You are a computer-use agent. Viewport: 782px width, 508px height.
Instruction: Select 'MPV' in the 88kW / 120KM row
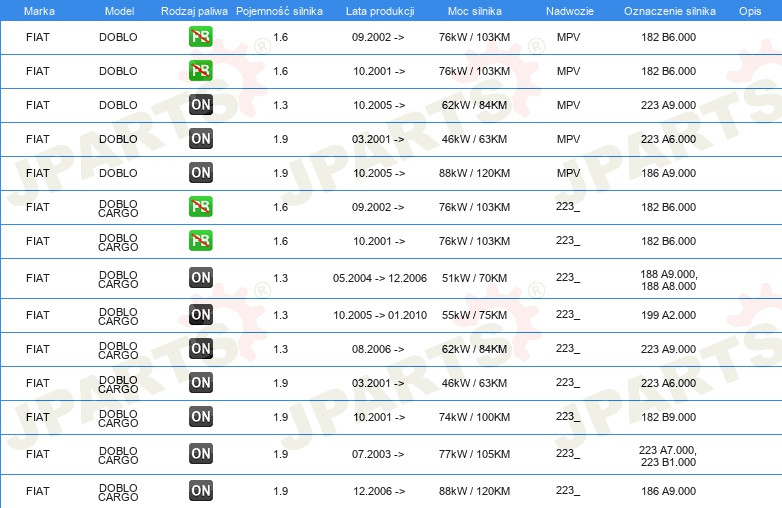(569, 173)
